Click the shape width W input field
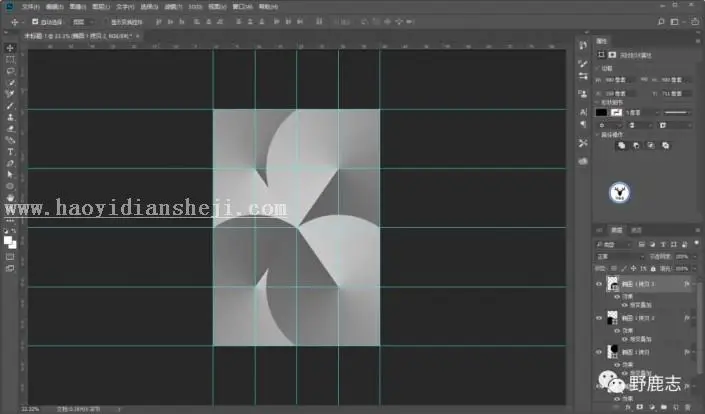The width and height of the screenshot is (705, 414). 618,80
